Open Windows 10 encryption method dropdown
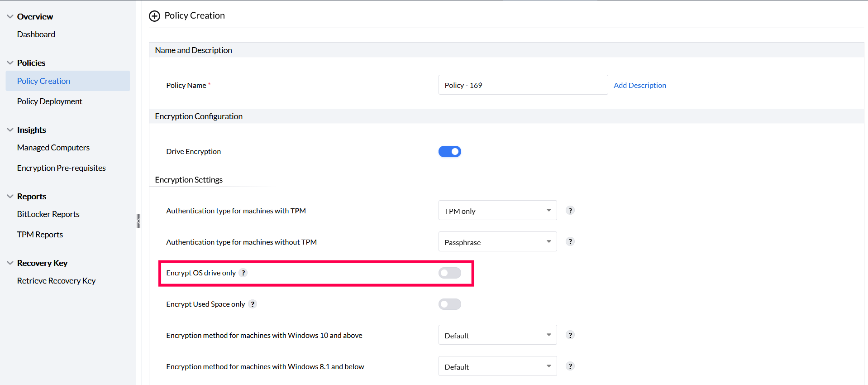Screen dimensions: 868x385 click(497, 335)
